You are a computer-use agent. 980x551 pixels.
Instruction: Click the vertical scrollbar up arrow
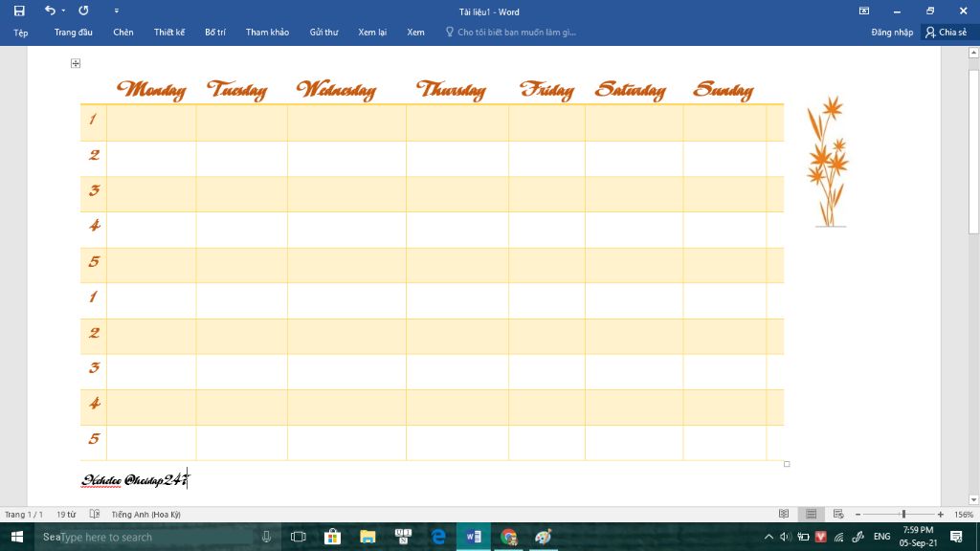pyautogui.click(x=973, y=53)
